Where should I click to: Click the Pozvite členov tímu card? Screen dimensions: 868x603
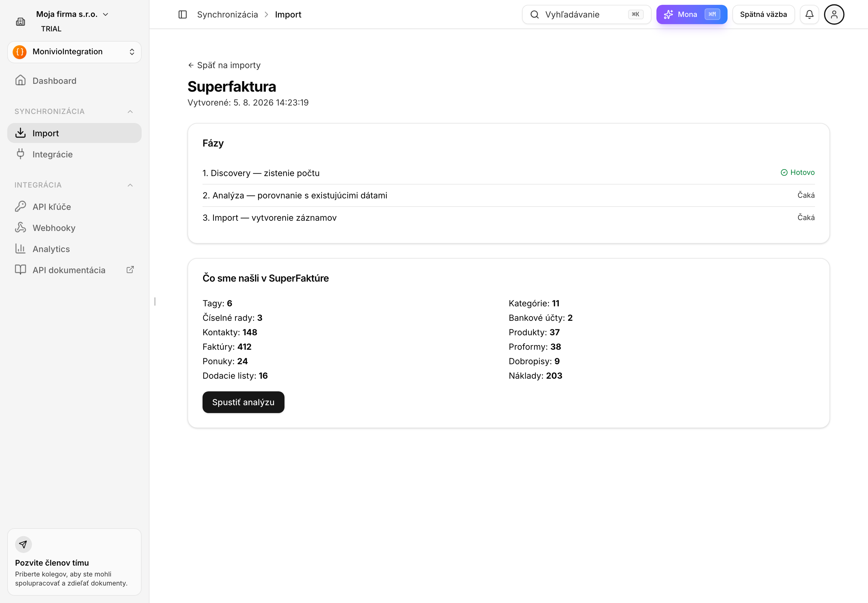(x=74, y=562)
